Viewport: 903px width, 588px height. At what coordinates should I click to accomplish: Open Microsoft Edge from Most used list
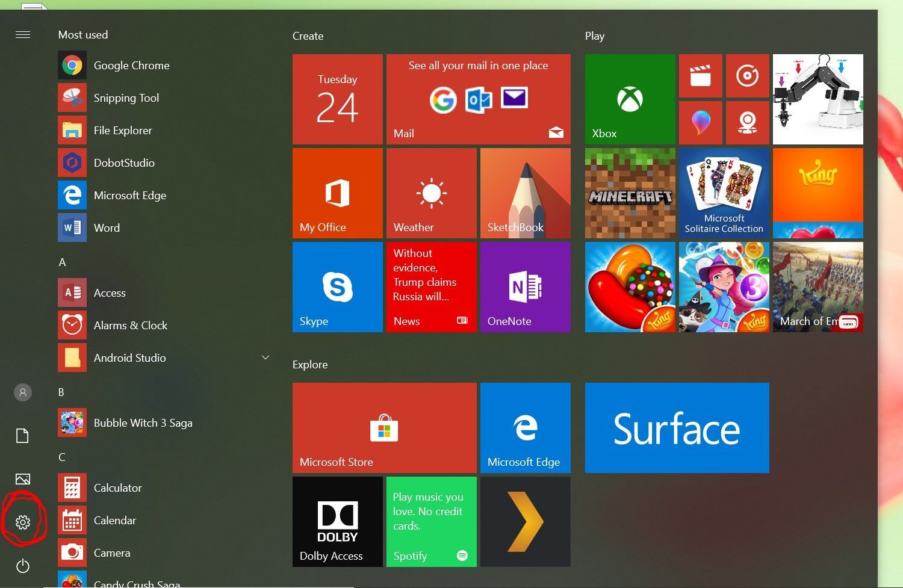163,196
